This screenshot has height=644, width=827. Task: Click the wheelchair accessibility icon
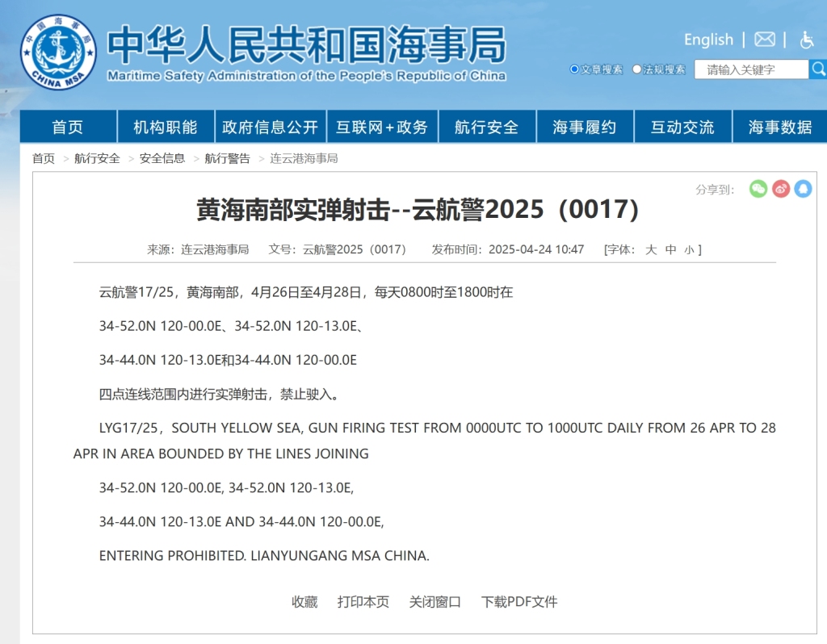point(806,40)
